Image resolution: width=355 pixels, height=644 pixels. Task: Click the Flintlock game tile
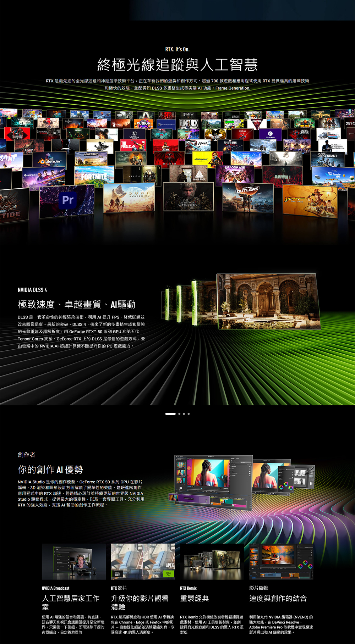tap(188, 123)
